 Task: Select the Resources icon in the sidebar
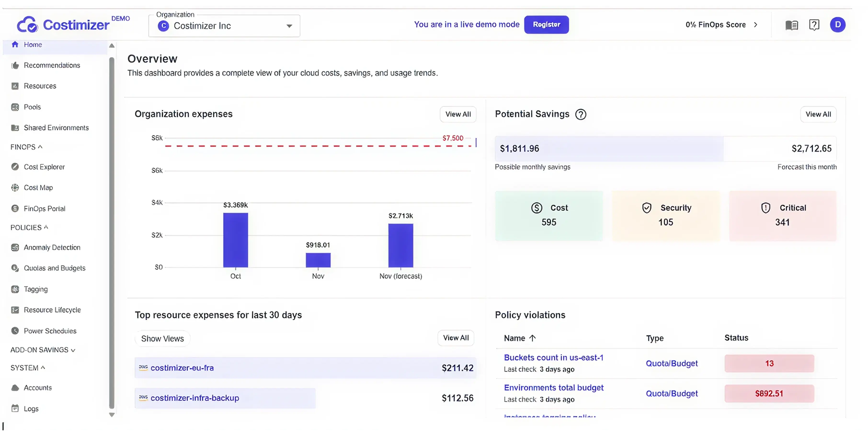coord(15,86)
